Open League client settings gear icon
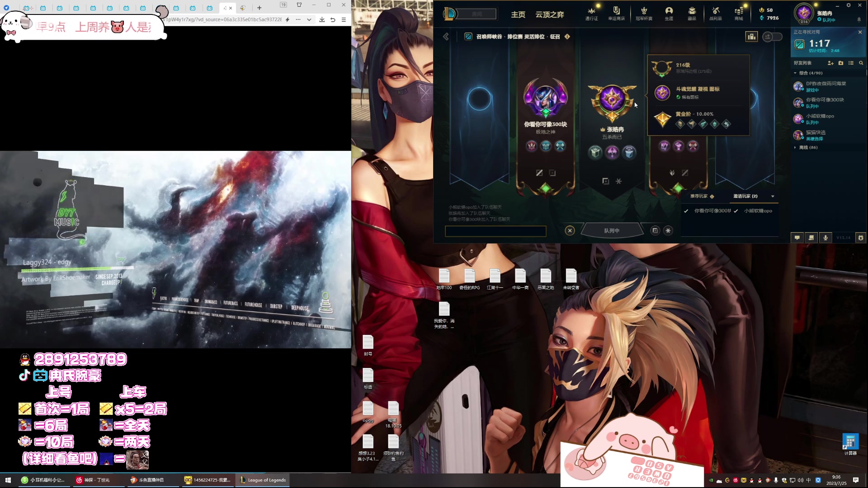The image size is (868, 488). click(849, 5)
